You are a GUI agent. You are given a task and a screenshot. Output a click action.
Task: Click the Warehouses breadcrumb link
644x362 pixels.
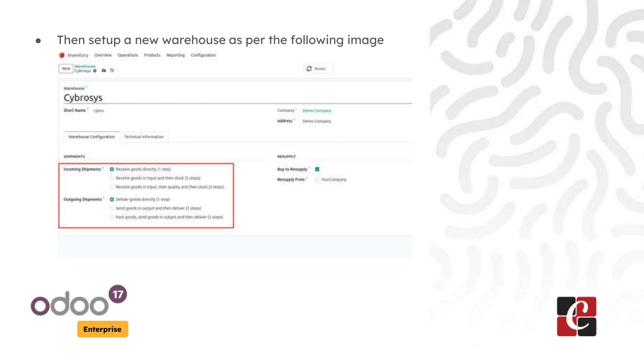coord(85,66)
